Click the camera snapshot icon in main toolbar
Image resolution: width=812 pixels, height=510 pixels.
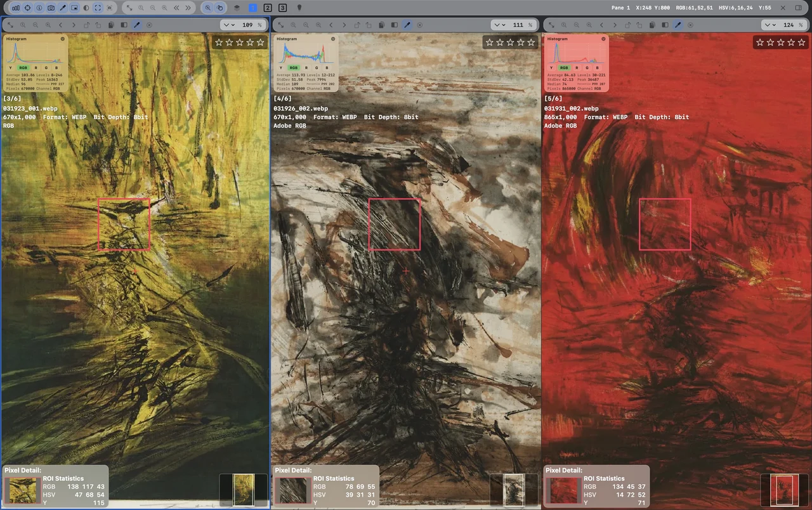(x=51, y=8)
